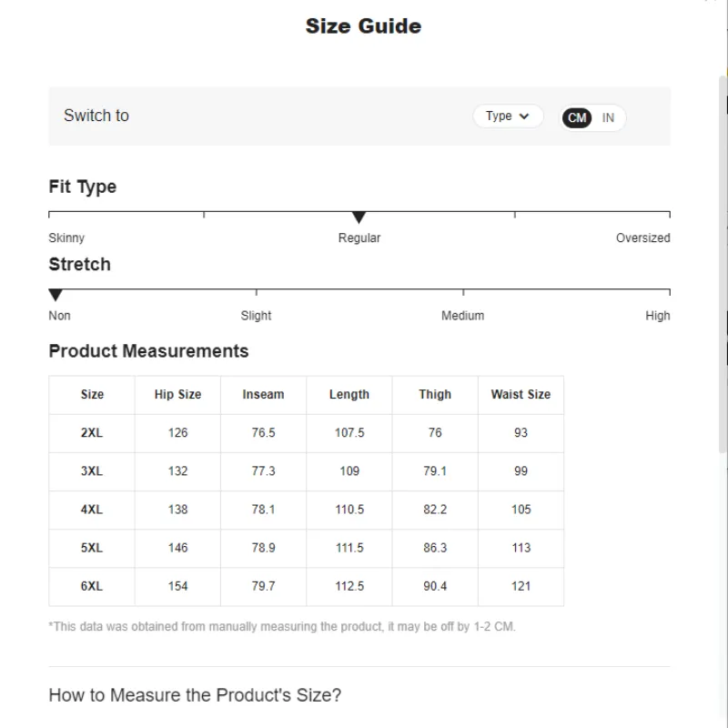This screenshot has width=728, height=728.
Task: Click the Oversized fit label
Action: (642, 238)
